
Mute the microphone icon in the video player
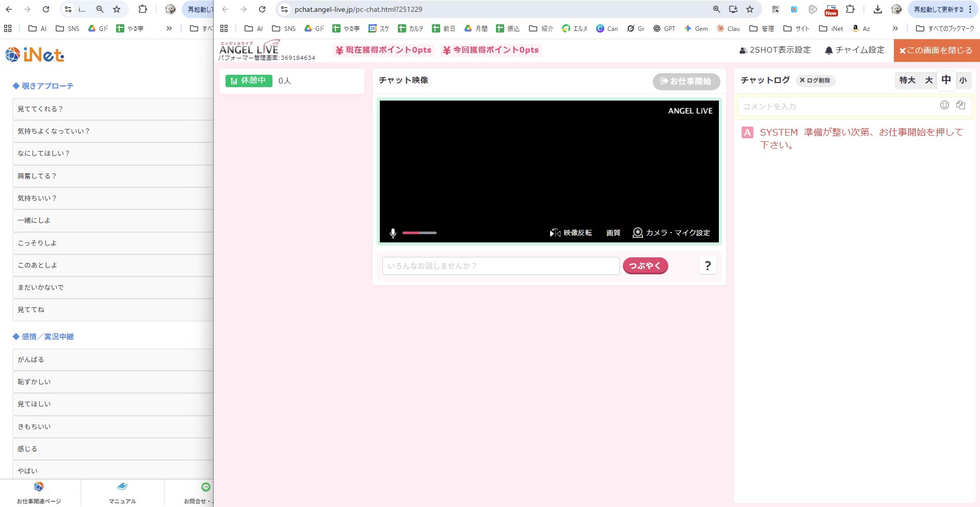[393, 233]
